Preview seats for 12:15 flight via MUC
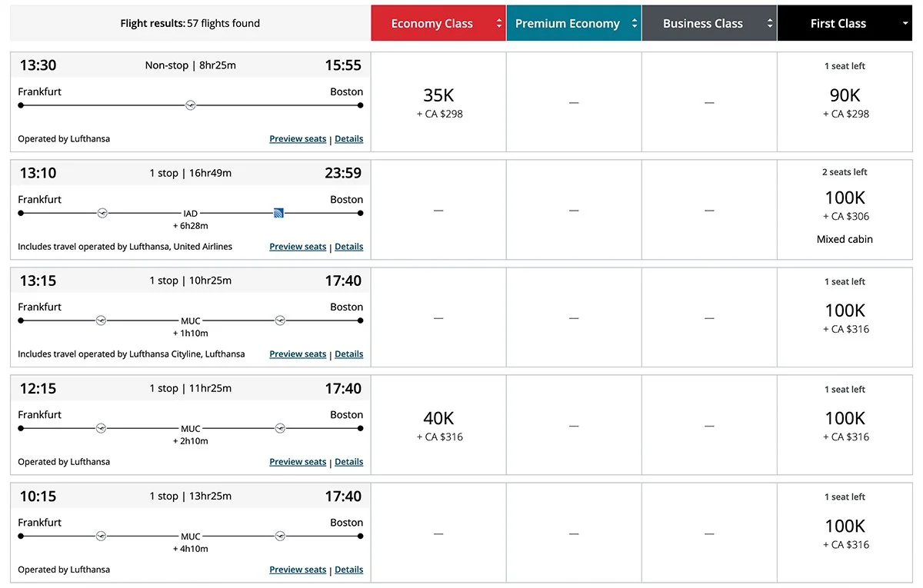923x588 pixels. (x=298, y=462)
